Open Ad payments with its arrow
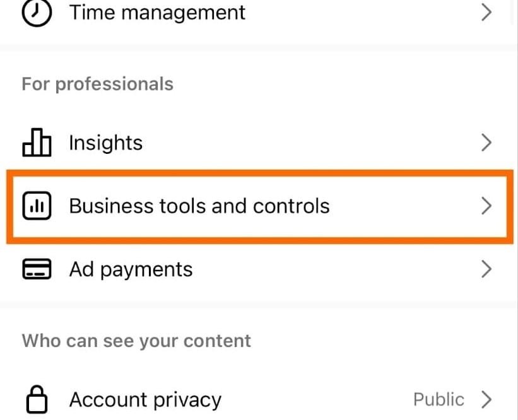Screen dimensions: 518x420 click(x=486, y=269)
